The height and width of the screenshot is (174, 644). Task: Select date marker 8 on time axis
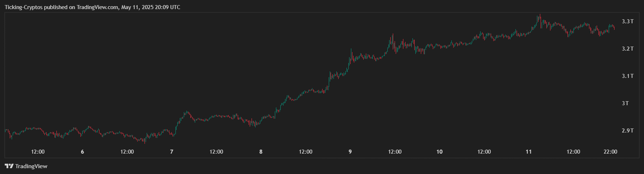(x=261, y=152)
